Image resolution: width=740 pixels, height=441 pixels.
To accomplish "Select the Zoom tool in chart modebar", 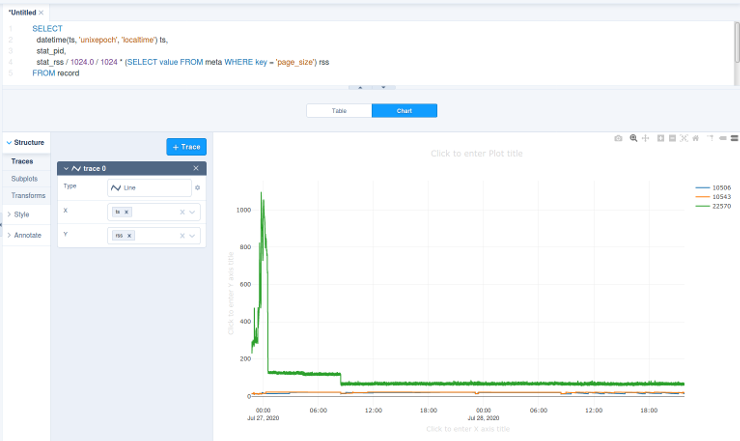I will coord(633,137).
